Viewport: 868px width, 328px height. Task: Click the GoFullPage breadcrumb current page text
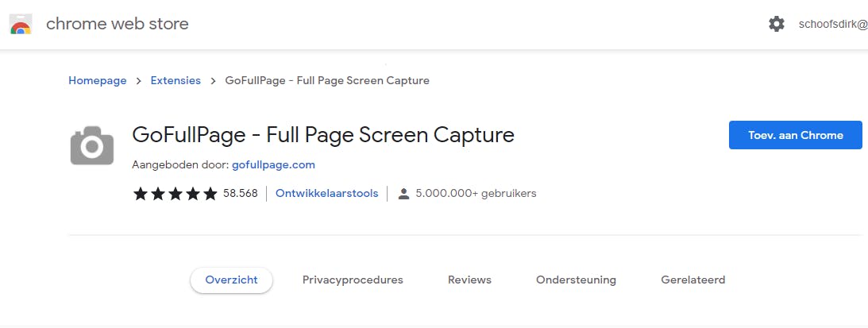click(327, 80)
